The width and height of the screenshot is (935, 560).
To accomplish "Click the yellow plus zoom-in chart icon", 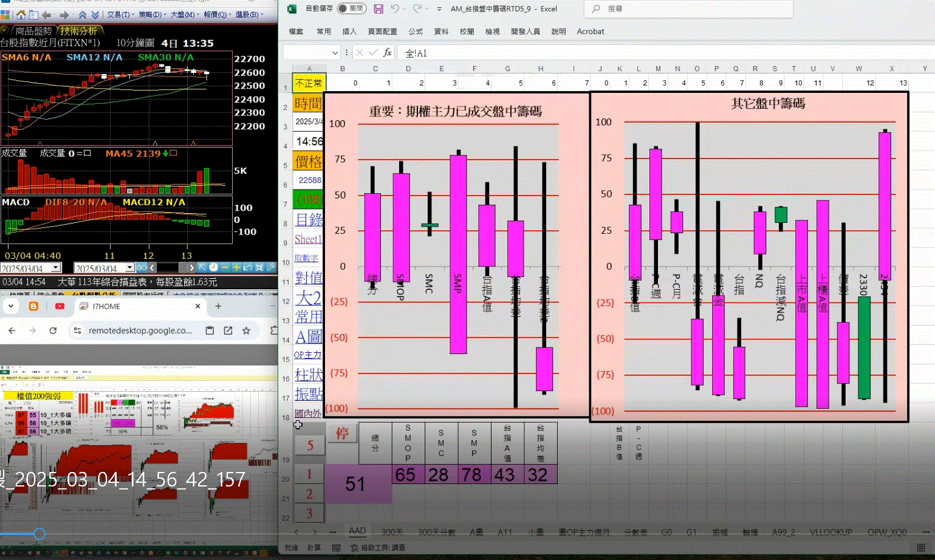I will tap(236, 267).
